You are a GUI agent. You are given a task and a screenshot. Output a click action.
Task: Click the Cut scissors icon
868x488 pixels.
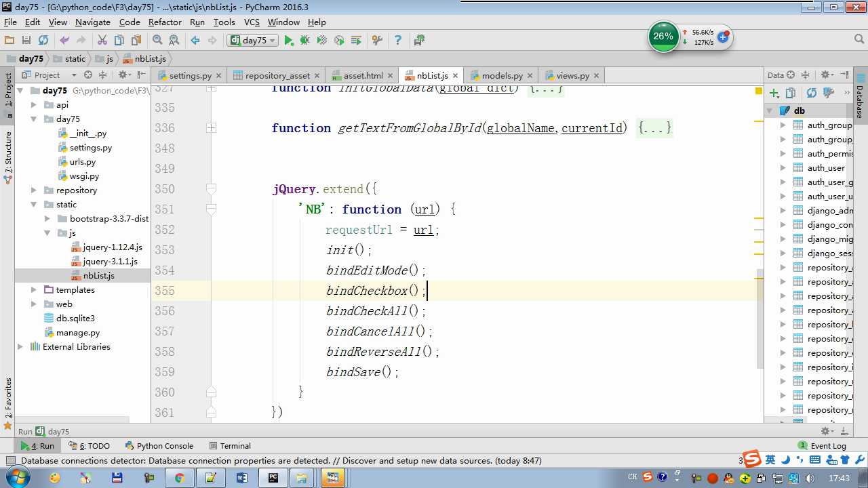102,41
